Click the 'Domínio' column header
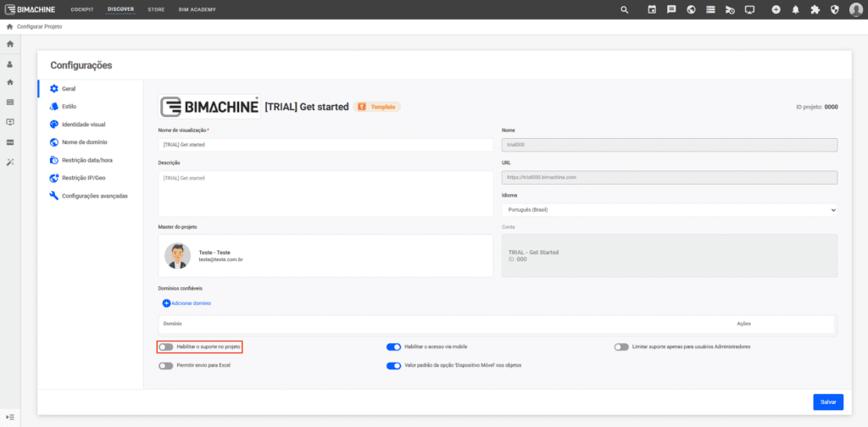This screenshot has height=427, width=868. coord(173,324)
